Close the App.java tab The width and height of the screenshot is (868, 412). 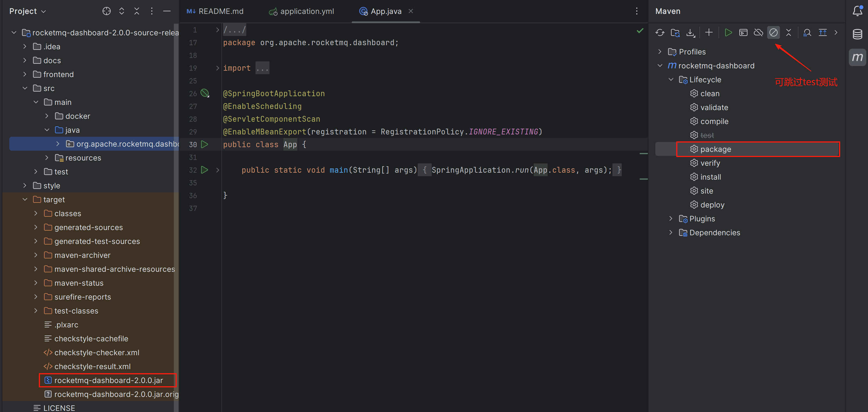pos(411,11)
